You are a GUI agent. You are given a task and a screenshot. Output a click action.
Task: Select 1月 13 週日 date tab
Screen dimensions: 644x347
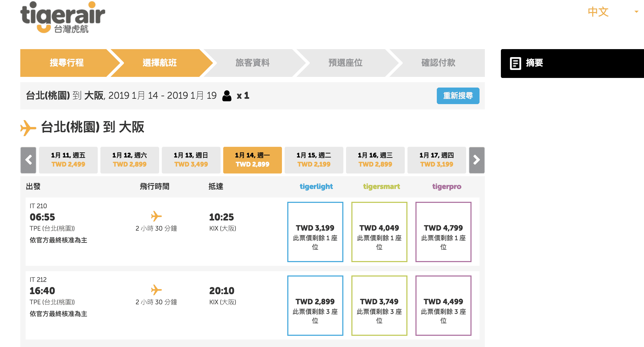coord(191,160)
